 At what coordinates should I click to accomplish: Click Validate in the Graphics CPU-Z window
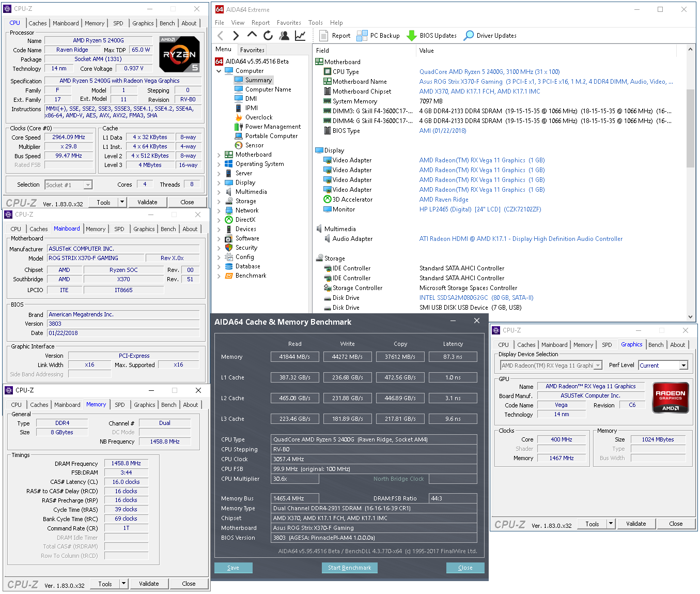(636, 524)
